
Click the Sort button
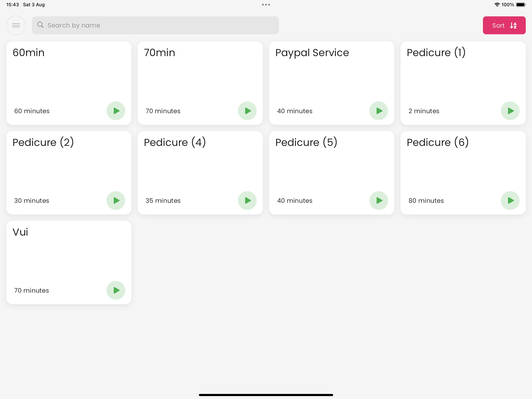pyautogui.click(x=504, y=25)
